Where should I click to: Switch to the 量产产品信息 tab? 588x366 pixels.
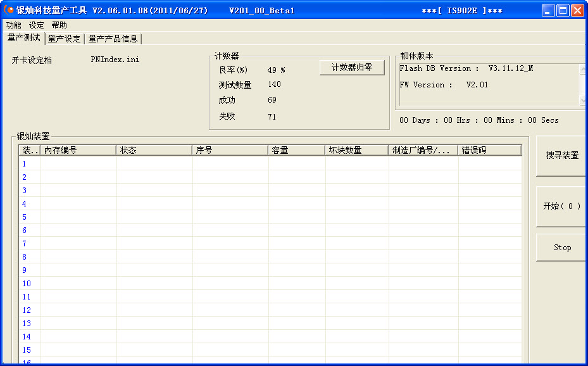pos(113,39)
